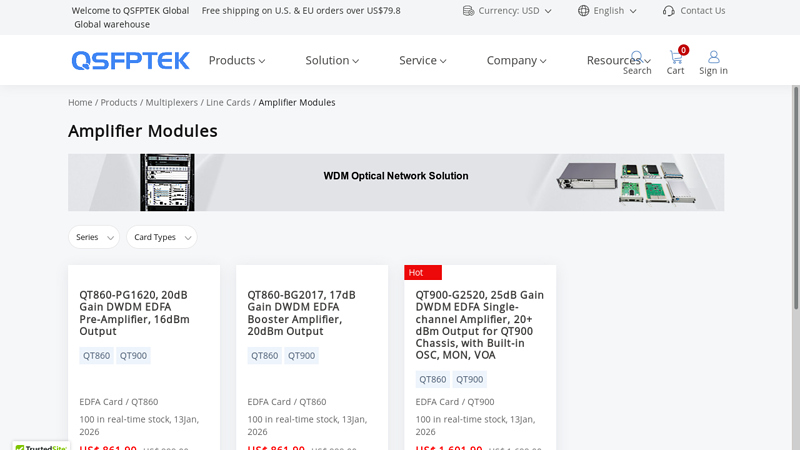Open the English language dropdown
This screenshot has height=450, width=800.
pos(608,11)
